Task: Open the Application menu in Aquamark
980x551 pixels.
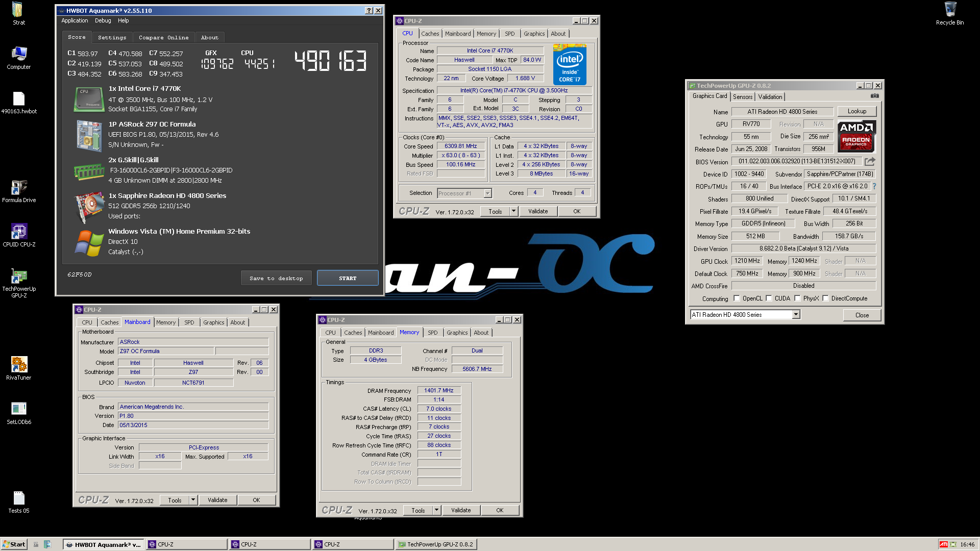Action: pyautogui.click(x=75, y=20)
